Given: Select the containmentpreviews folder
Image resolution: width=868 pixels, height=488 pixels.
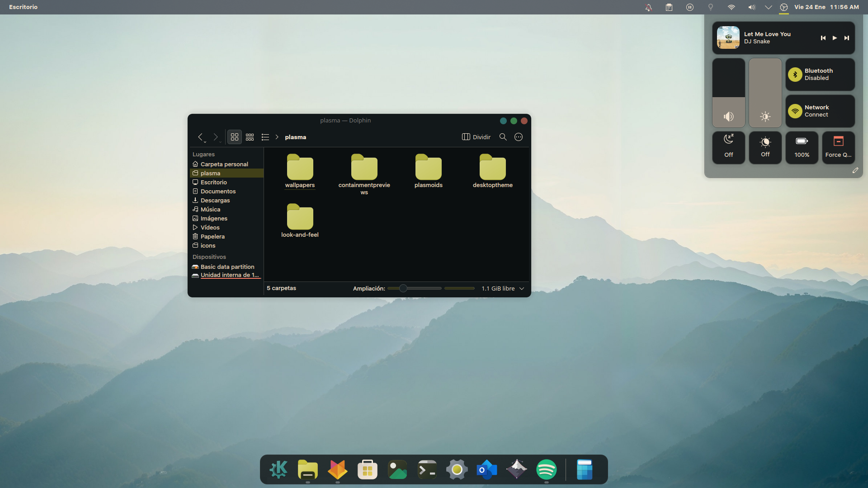Looking at the screenshot, I should tap(364, 174).
